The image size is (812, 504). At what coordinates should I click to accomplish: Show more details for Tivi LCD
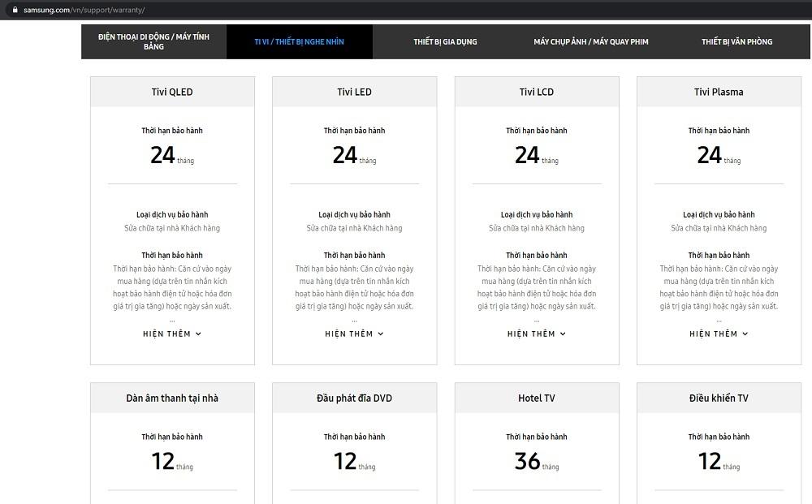click(x=537, y=334)
